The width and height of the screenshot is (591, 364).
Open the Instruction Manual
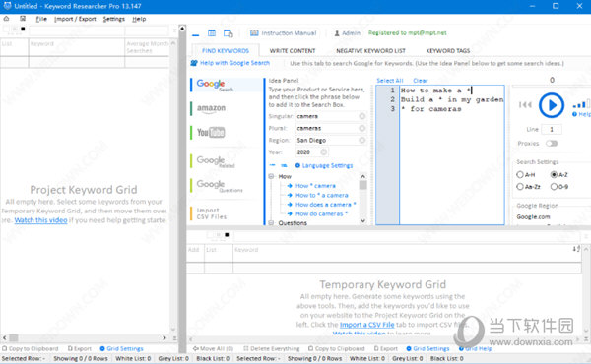click(x=284, y=33)
